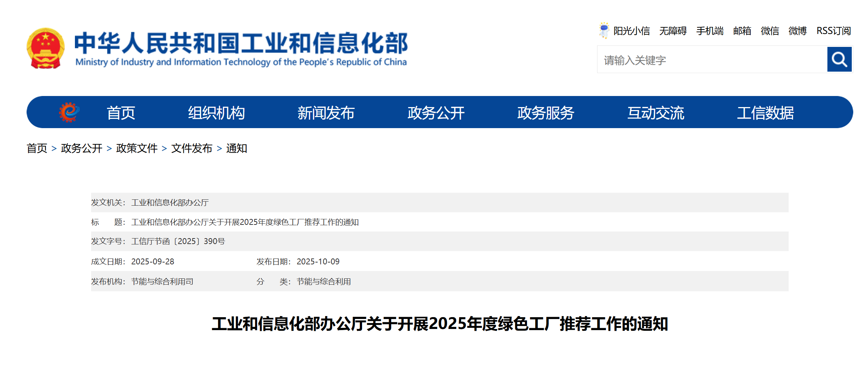Go to 文件发布 in the breadcrumb
Viewport: 868px width, 367px height.
click(x=192, y=148)
